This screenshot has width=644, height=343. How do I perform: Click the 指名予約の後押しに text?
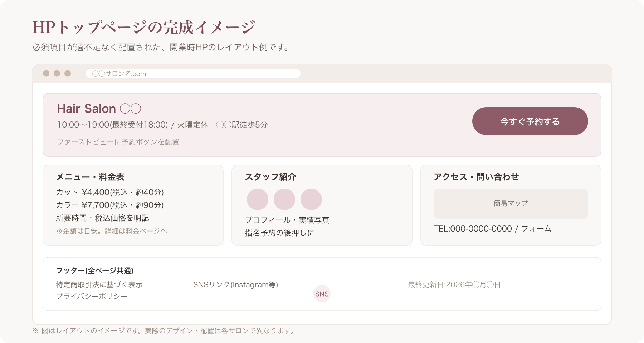(x=279, y=233)
